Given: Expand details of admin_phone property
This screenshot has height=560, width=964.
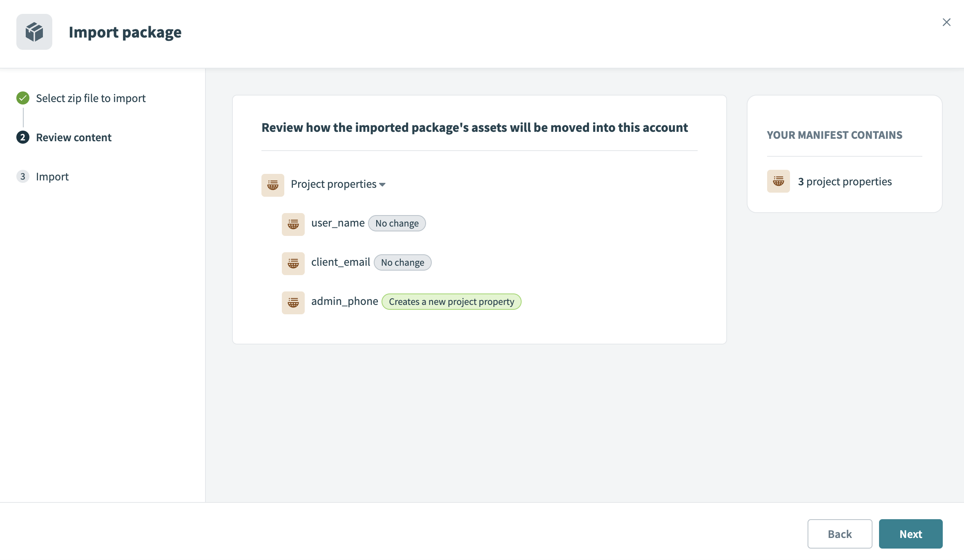Looking at the screenshot, I should click(x=344, y=301).
